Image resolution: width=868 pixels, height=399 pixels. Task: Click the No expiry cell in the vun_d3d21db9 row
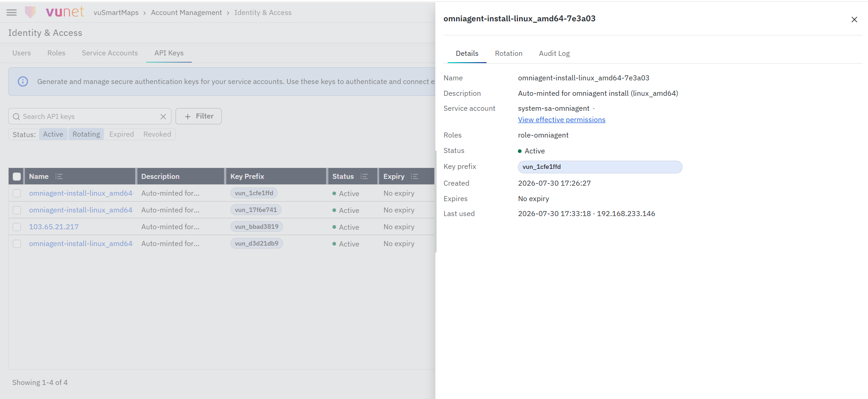(x=399, y=244)
